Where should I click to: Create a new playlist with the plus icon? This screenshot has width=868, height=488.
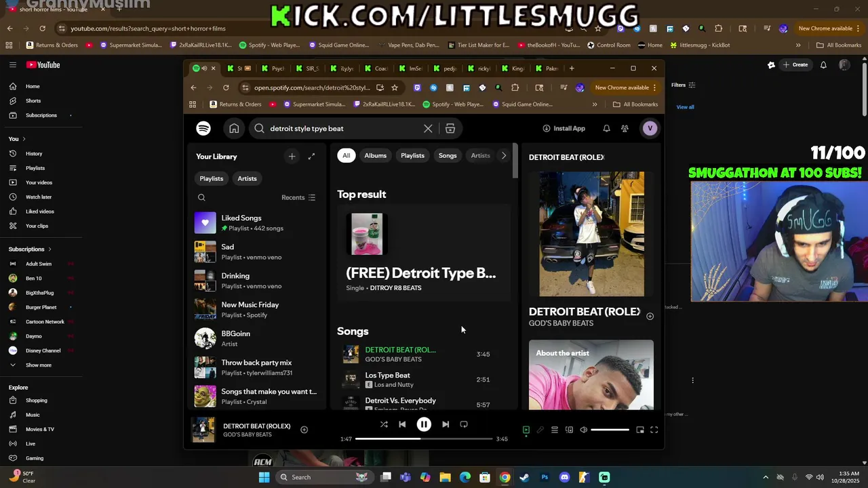(292, 157)
